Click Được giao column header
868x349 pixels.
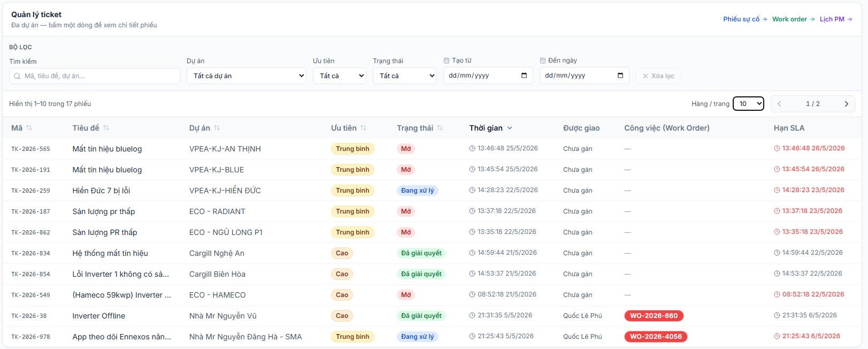point(581,128)
